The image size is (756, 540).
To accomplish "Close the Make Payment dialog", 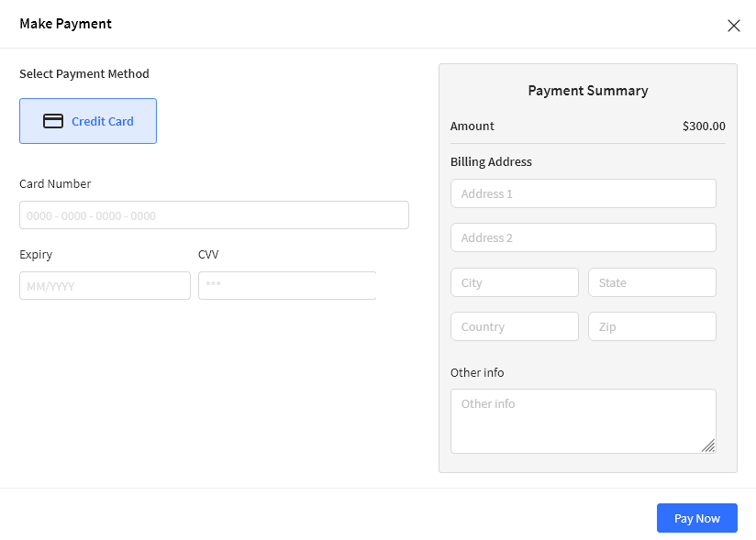I will (x=734, y=26).
